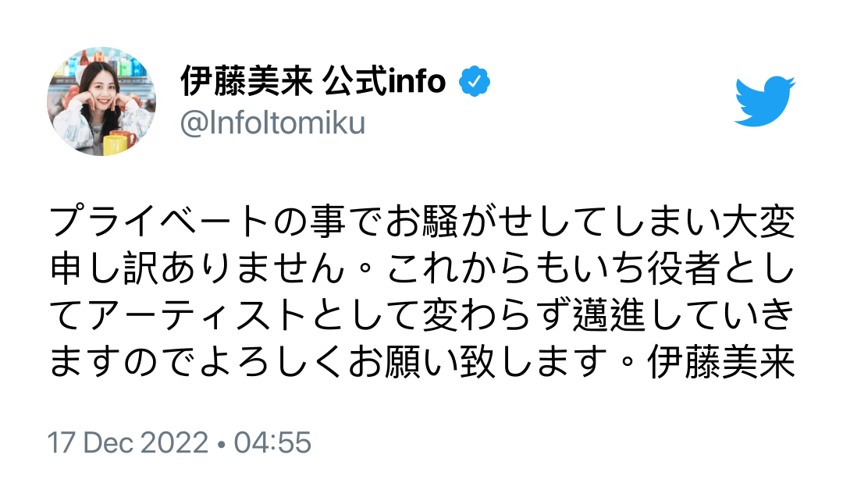This screenshot has width=843, height=504.
Task: Click the 伊藤美来 signature ending the tweet
Action: (x=721, y=364)
